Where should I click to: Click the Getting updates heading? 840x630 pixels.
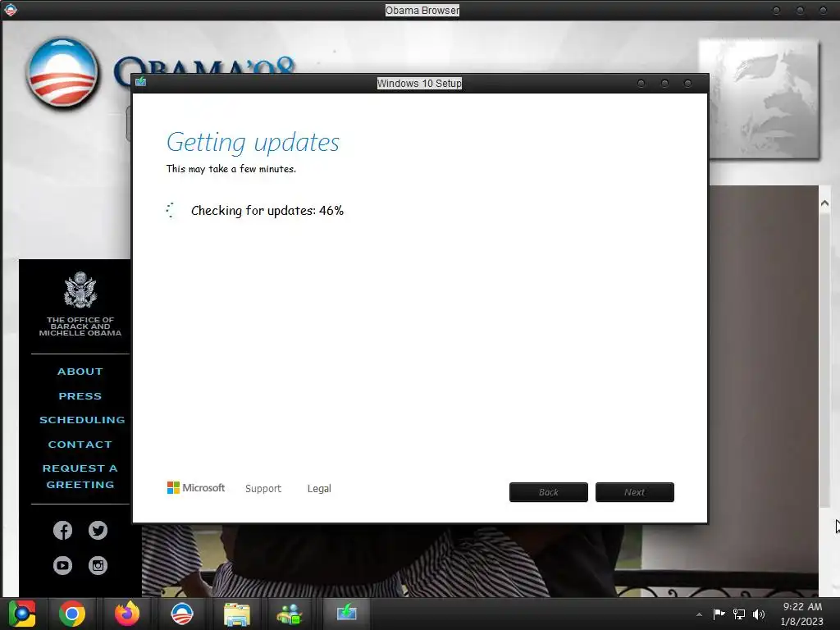[253, 143]
